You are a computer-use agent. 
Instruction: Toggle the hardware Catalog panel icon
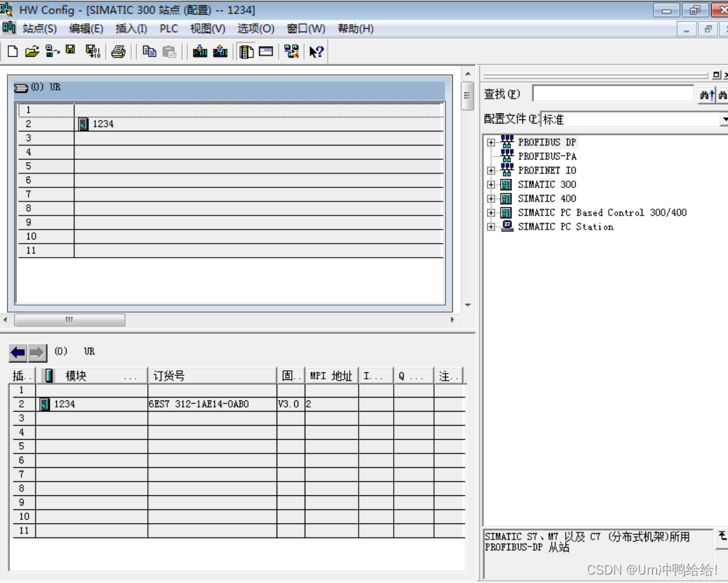(246, 51)
